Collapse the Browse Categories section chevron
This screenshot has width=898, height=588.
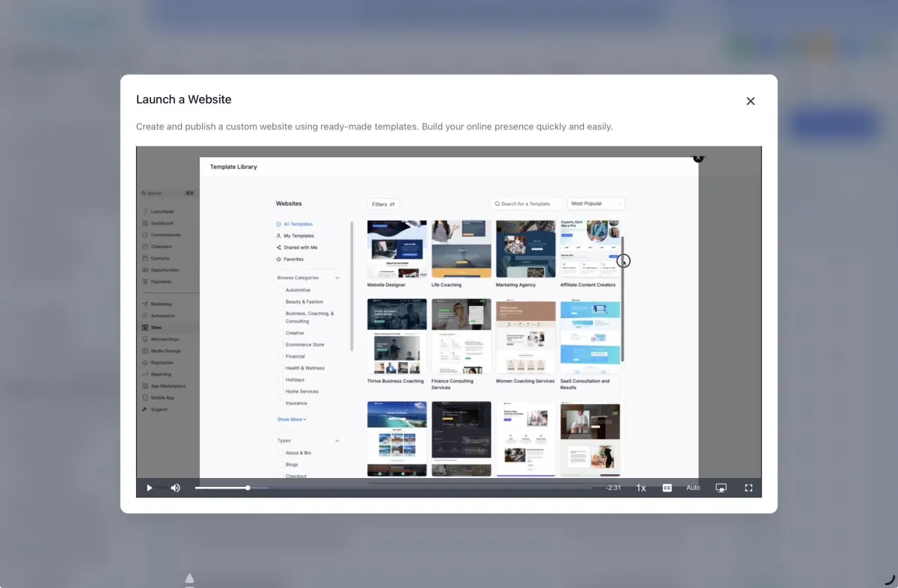(x=337, y=278)
